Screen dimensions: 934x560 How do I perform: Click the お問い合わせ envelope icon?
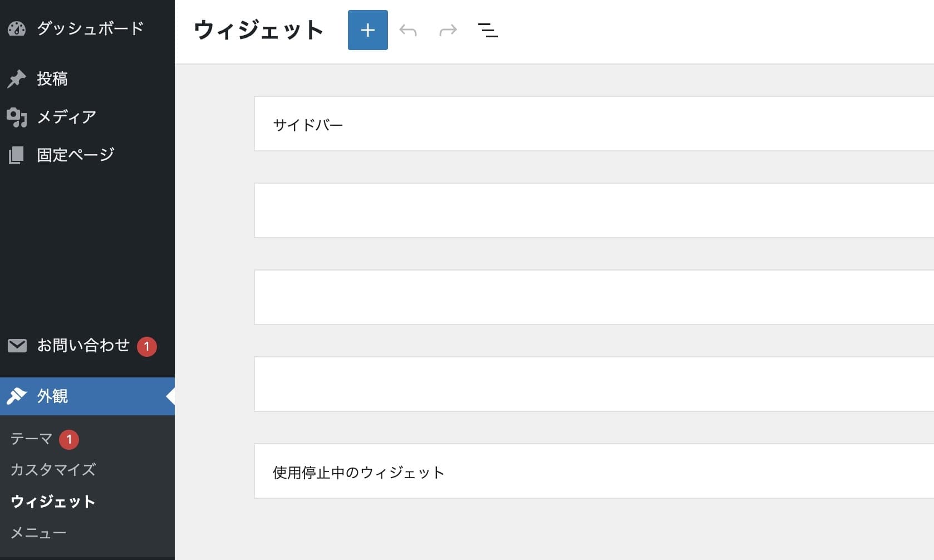[17, 345]
